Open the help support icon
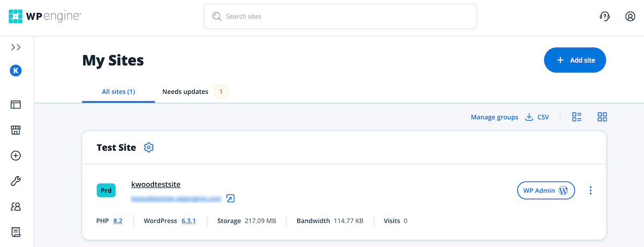This screenshot has width=644, height=247. tap(604, 17)
